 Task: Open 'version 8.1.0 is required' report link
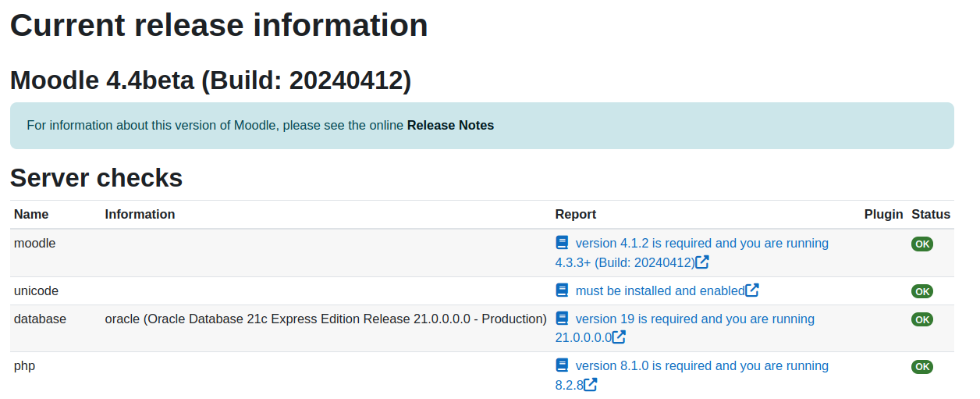[x=692, y=375]
